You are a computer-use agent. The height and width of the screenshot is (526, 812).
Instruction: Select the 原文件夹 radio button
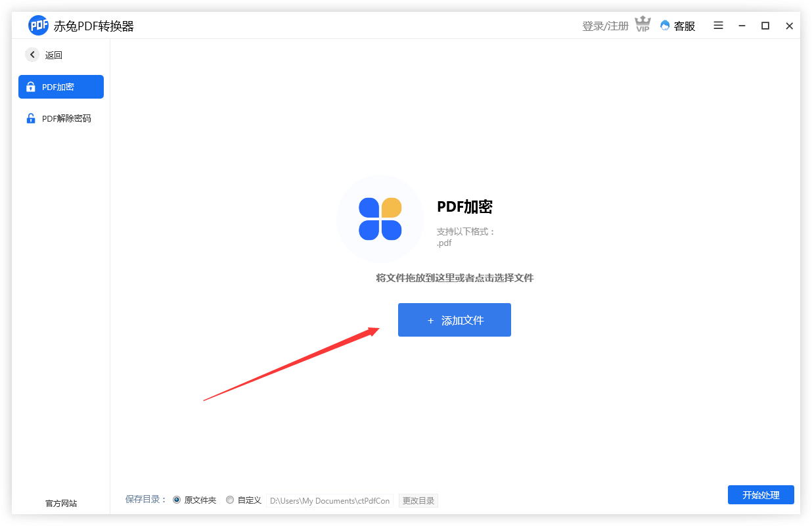[x=177, y=500]
